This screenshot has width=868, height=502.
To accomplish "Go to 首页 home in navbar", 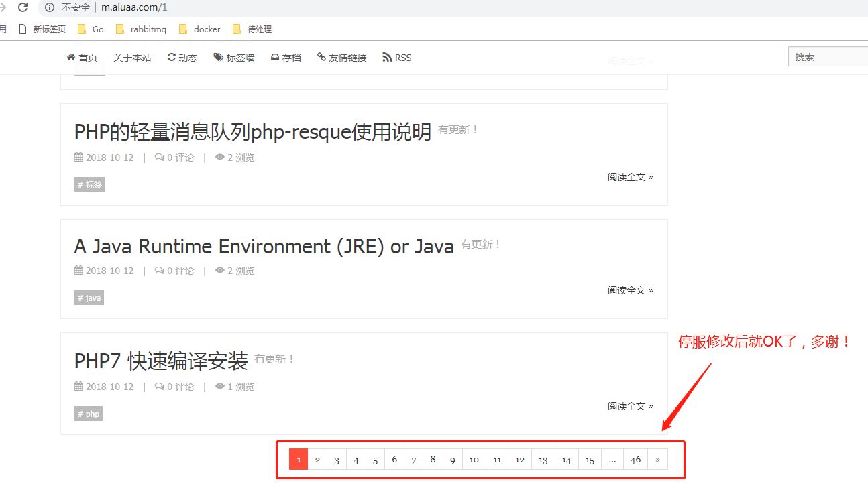I will pyautogui.click(x=82, y=58).
